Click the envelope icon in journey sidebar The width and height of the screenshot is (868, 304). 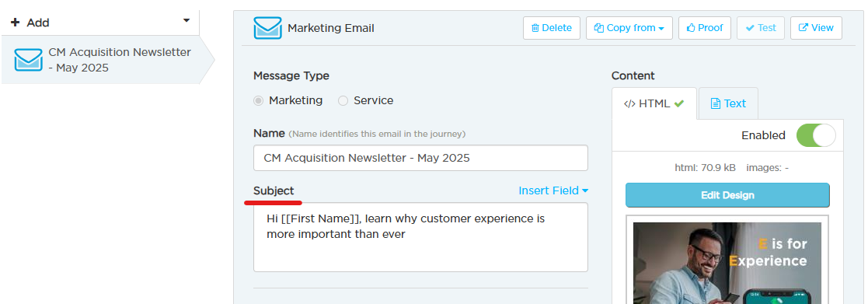28,60
